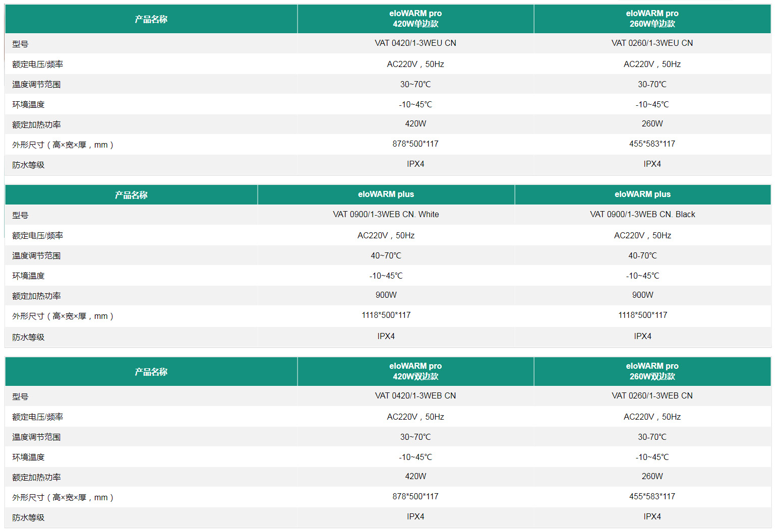Image resolution: width=777 pixels, height=532 pixels.
Task: Select model VAT 0260/1-3WEB CN cell
Action: coord(652,396)
